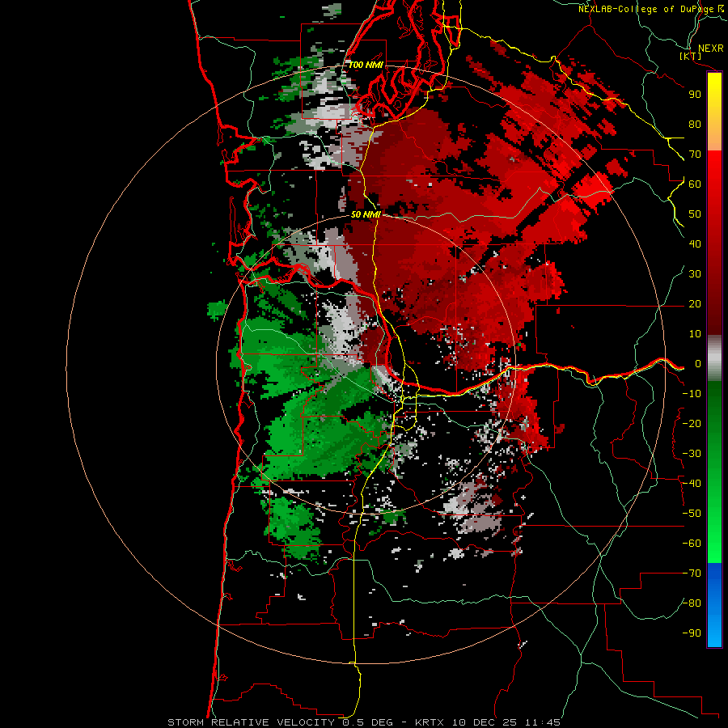Click the -70 knot scale label
The image size is (728, 728).
coord(692,574)
